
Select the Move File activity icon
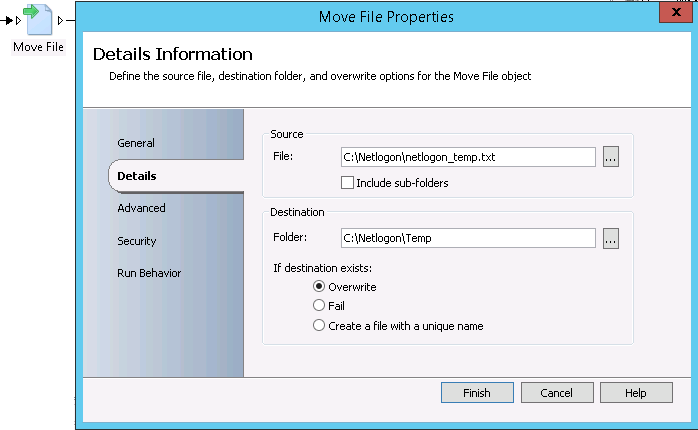pos(38,19)
